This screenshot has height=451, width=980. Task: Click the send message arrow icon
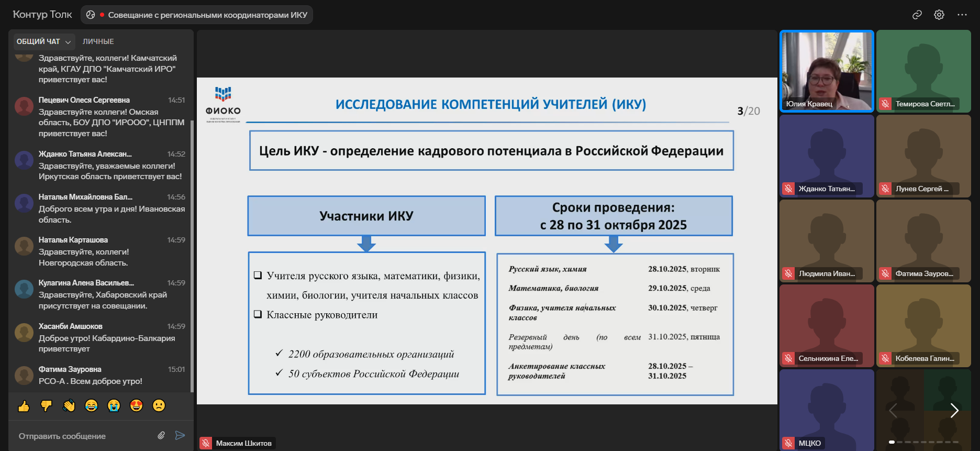(180, 435)
